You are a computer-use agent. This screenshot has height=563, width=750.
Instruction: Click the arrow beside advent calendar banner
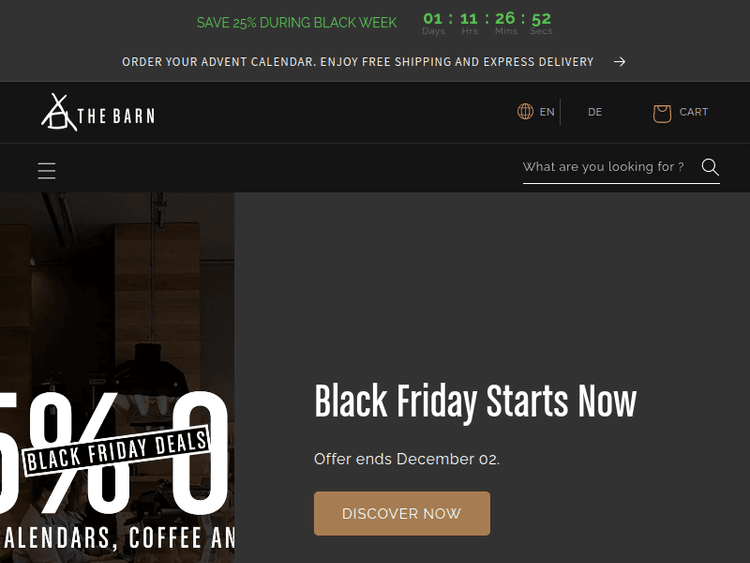pyautogui.click(x=619, y=62)
